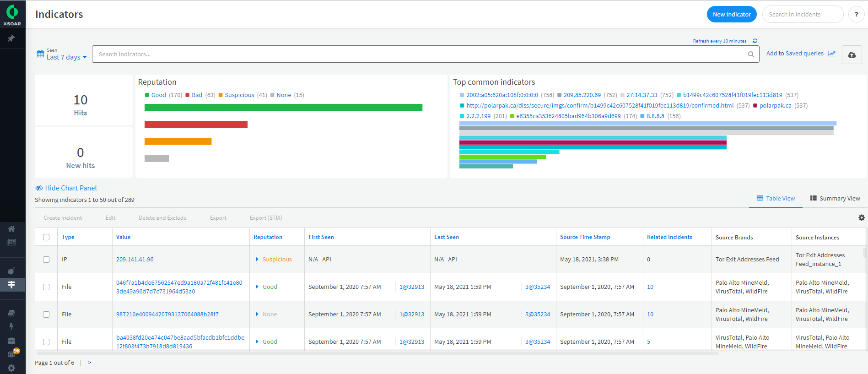868x374 pixels.
Task: Click the refresh icon near Refresh every 10 minutes
Action: [x=755, y=41]
